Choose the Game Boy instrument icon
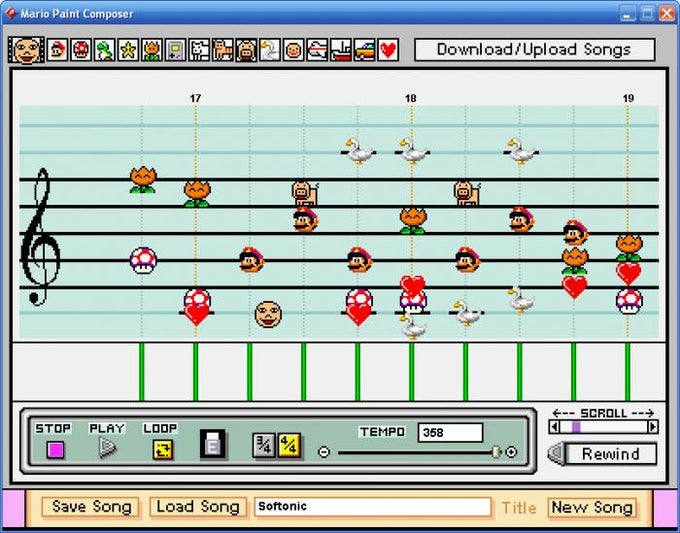 coord(175,50)
